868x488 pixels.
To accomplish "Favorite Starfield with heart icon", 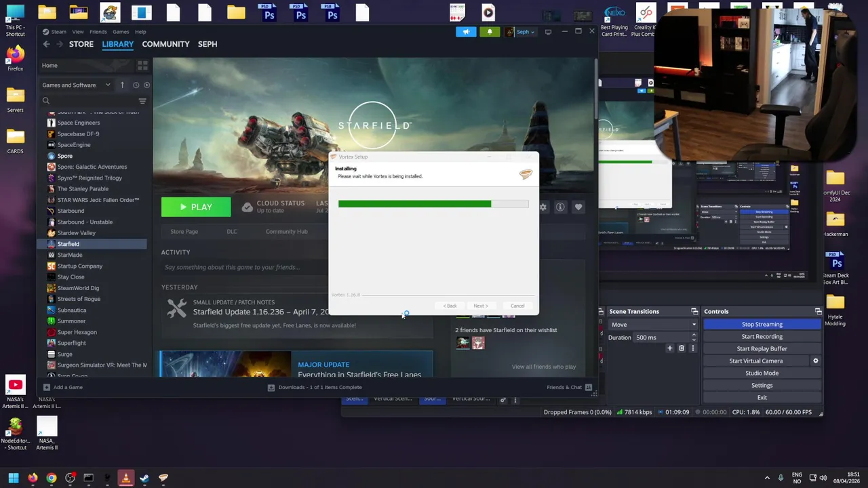I will [x=578, y=207].
